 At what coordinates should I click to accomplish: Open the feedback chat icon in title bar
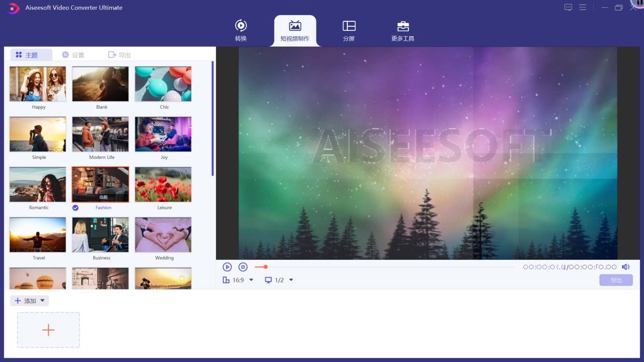(x=568, y=7)
